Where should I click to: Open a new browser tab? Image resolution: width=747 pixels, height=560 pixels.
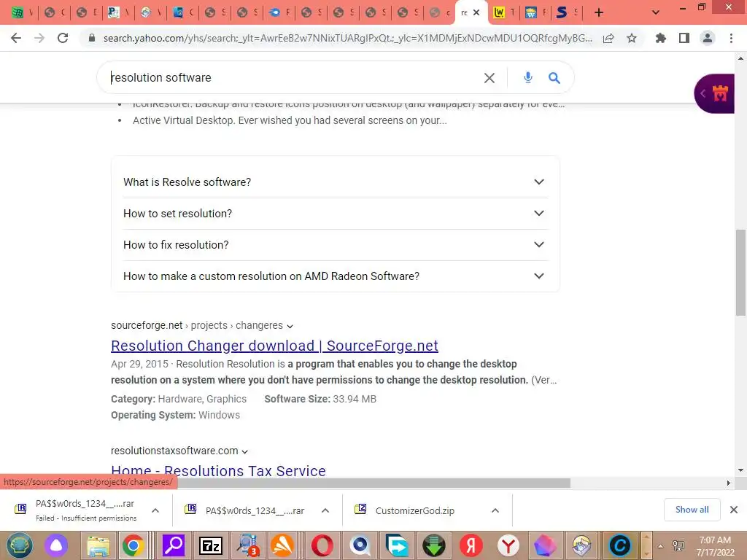(x=599, y=13)
